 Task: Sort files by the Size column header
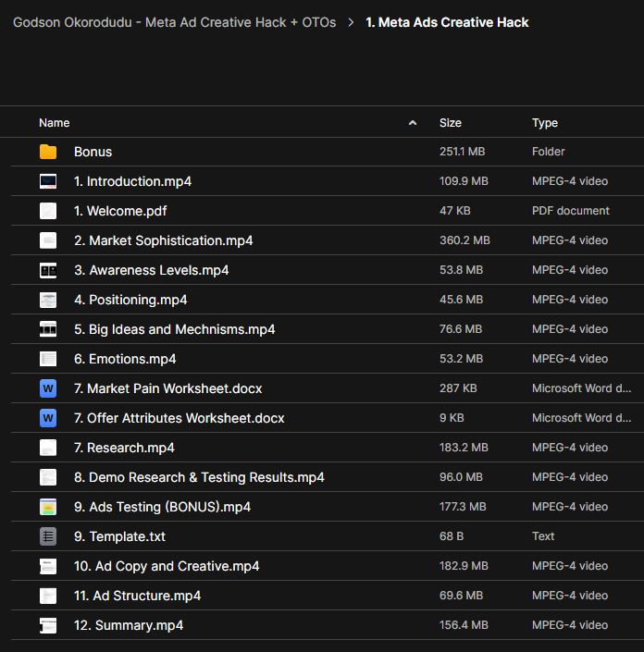pyautogui.click(x=451, y=123)
